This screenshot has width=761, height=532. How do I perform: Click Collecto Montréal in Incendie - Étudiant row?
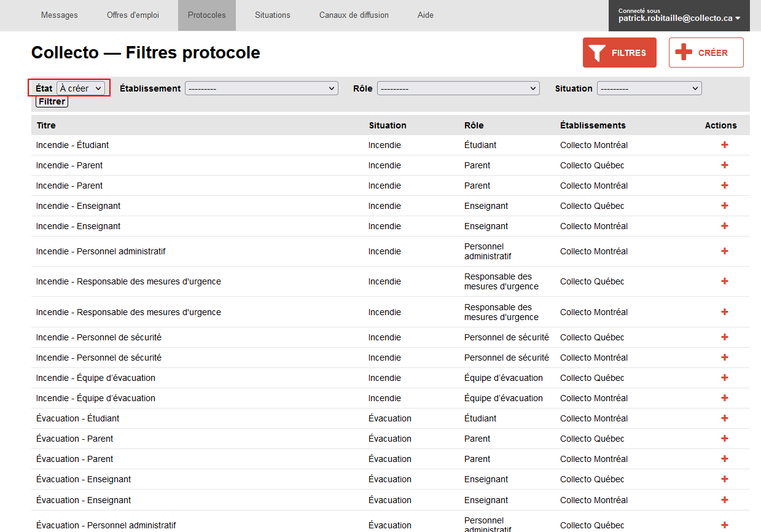pyautogui.click(x=594, y=145)
